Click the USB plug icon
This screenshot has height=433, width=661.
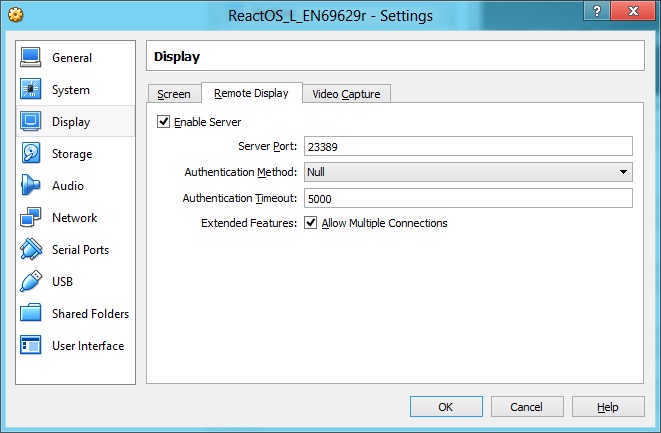click(x=30, y=281)
